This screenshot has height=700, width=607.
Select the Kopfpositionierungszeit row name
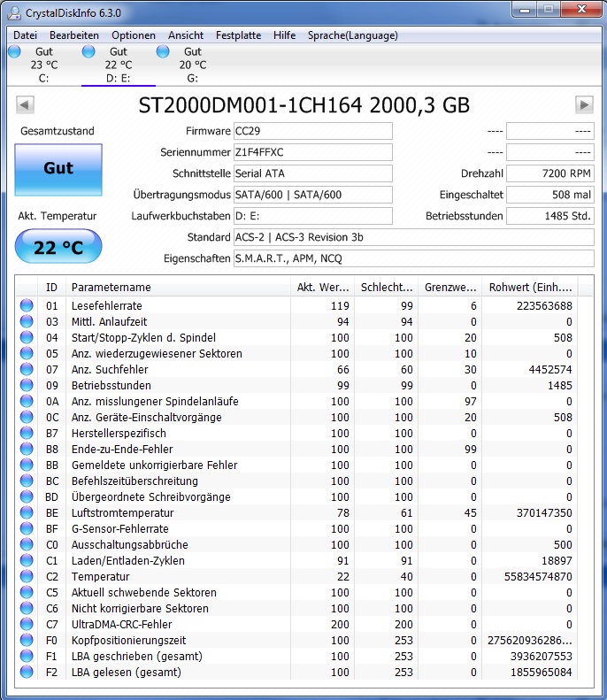[129, 640]
